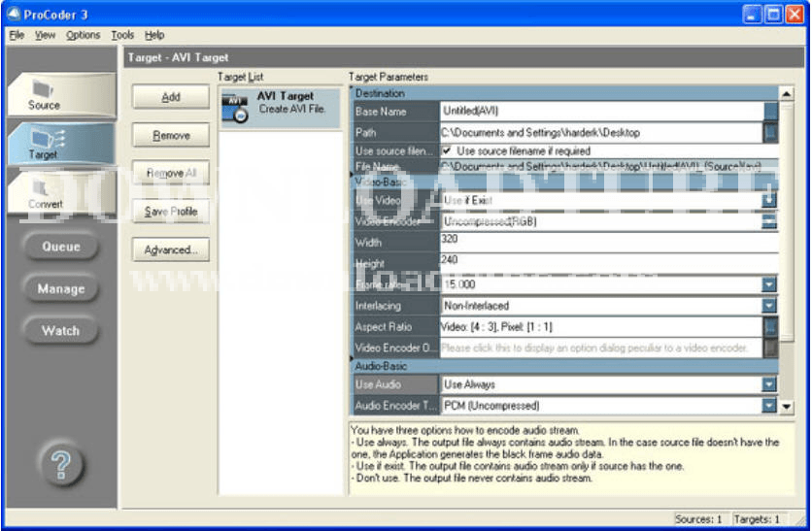Open the Interlacing dropdown

point(769,306)
